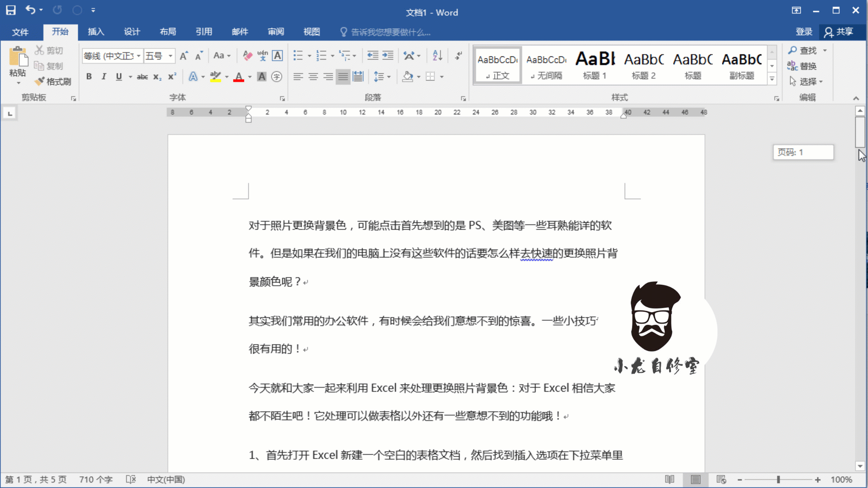Apply the Heading 2 (标题 2) style
The width and height of the screenshot is (868, 488).
(x=644, y=65)
